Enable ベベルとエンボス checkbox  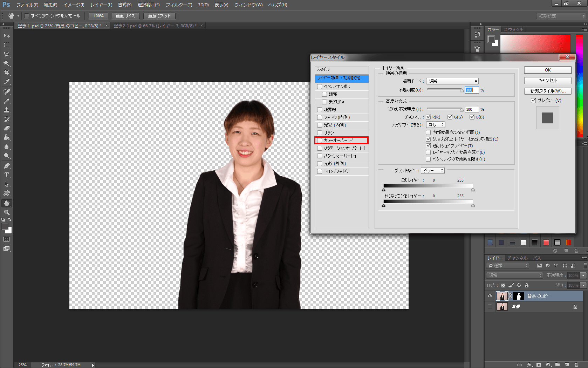[320, 87]
